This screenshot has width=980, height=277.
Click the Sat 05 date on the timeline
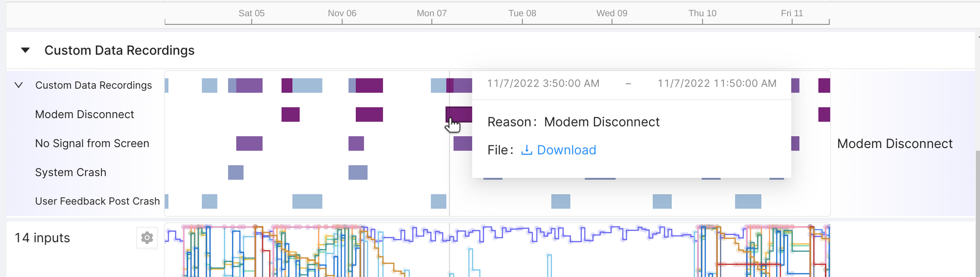tap(251, 13)
